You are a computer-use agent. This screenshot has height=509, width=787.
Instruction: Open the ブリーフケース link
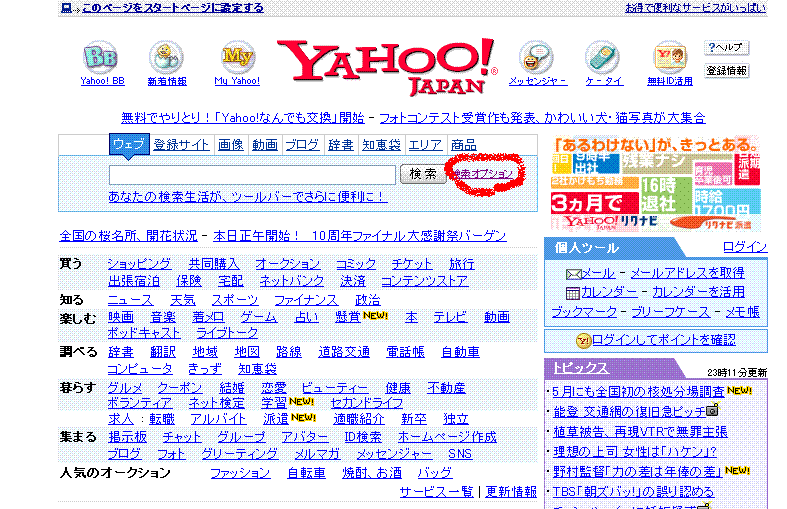coord(671,312)
